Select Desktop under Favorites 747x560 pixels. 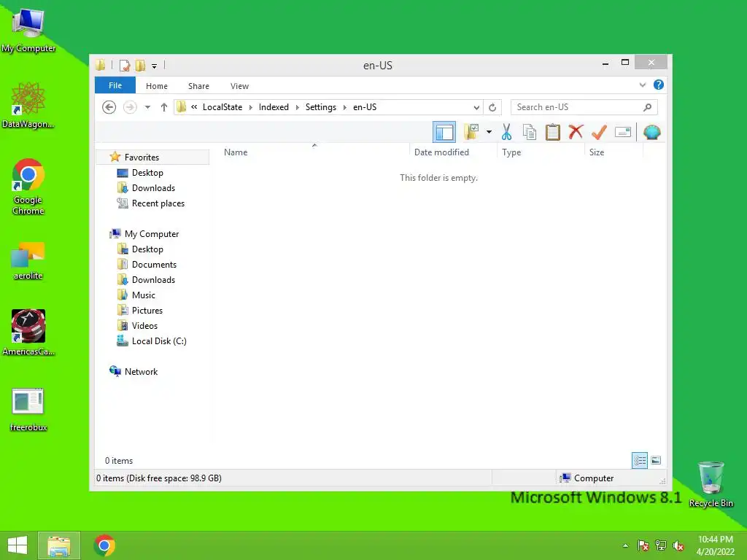(x=147, y=172)
